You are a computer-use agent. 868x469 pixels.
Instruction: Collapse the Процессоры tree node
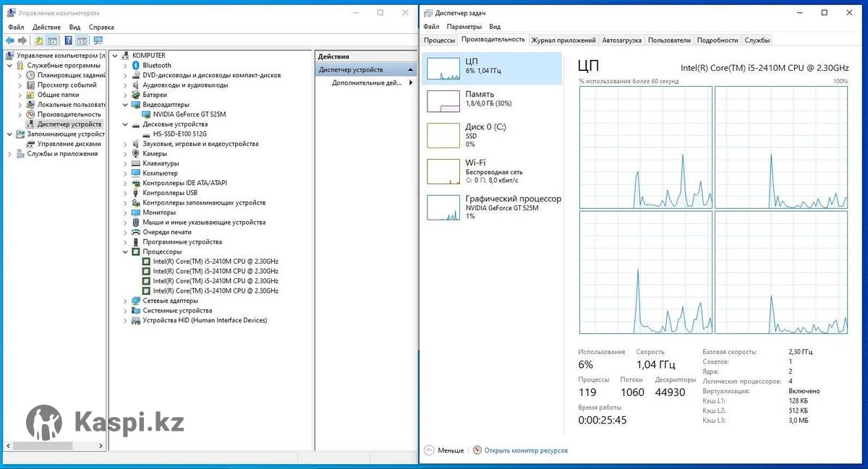pyautogui.click(x=125, y=251)
